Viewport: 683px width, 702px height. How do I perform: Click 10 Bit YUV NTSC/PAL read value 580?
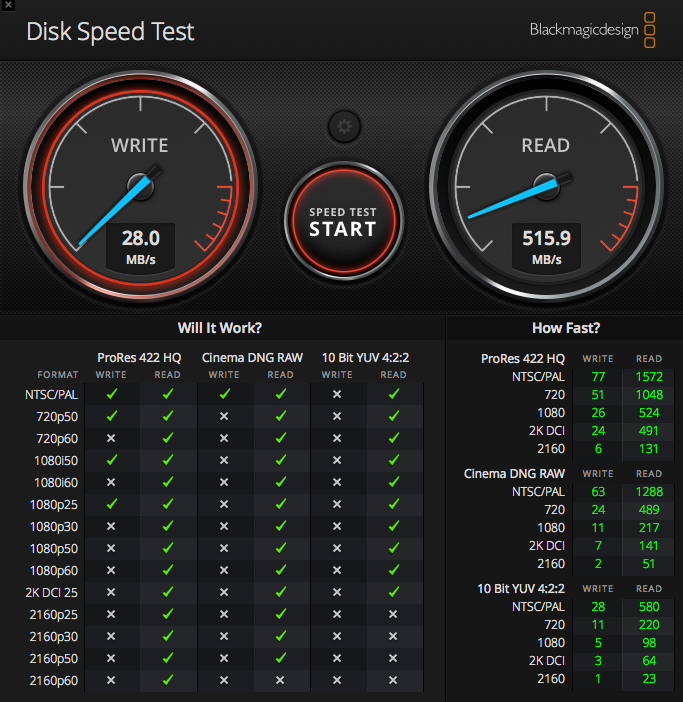pyautogui.click(x=649, y=607)
